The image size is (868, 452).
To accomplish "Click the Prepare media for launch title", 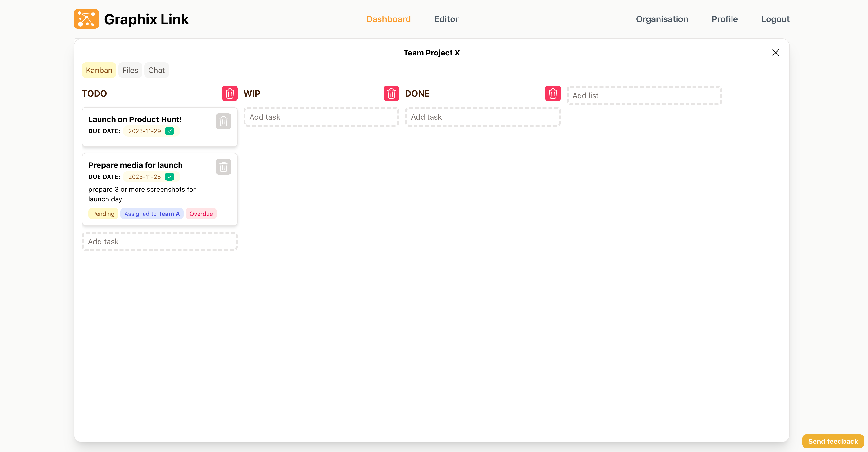I will pyautogui.click(x=136, y=165).
